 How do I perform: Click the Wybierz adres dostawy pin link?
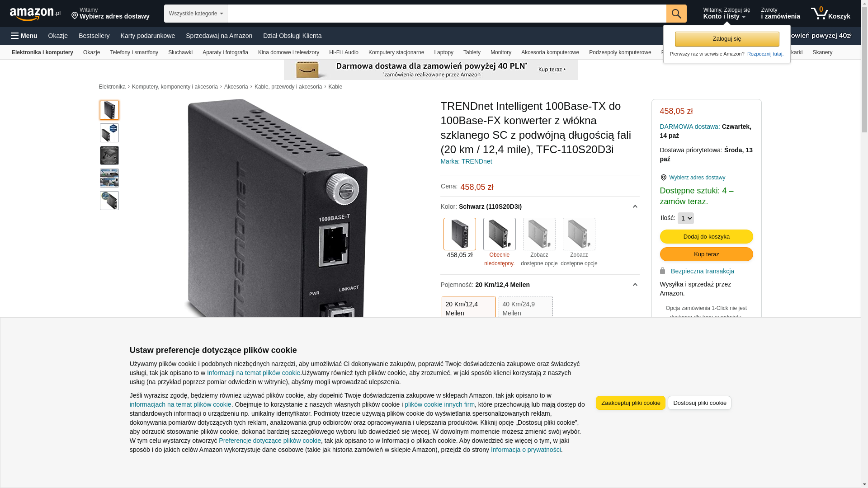tap(693, 178)
